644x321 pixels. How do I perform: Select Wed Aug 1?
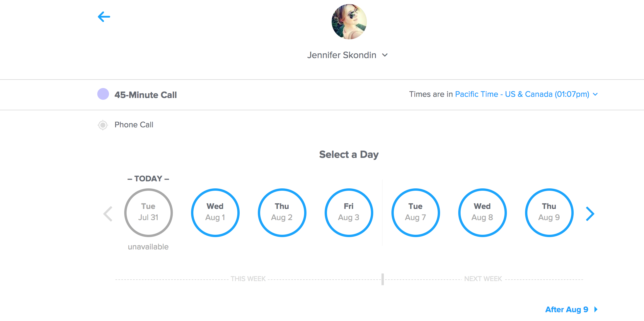[215, 212]
